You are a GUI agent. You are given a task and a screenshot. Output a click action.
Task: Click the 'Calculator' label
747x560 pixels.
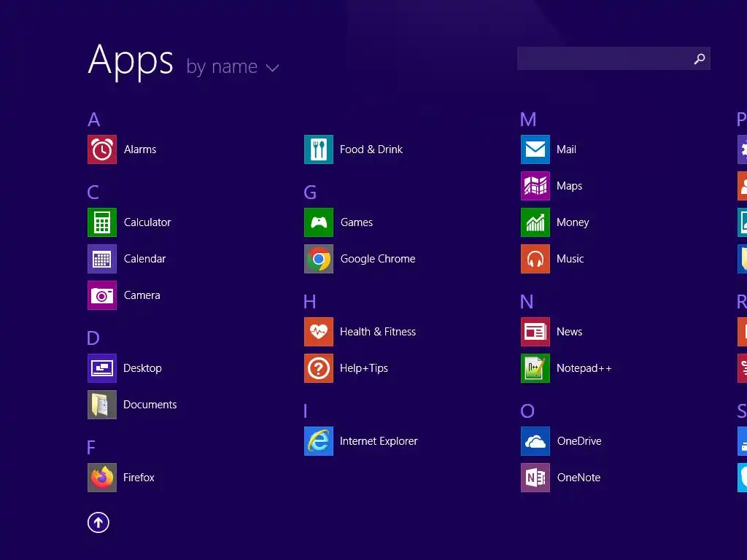click(x=147, y=222)
